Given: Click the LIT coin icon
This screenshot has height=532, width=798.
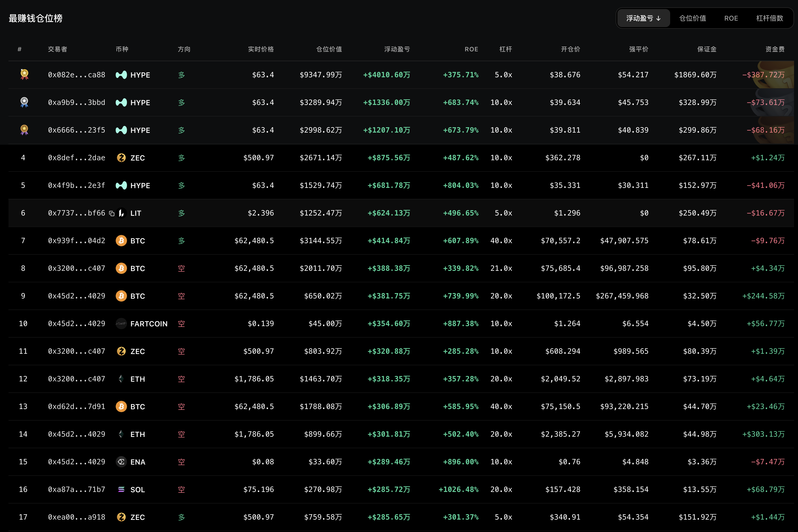Looking at the screenshot, I should pos(121,213).
